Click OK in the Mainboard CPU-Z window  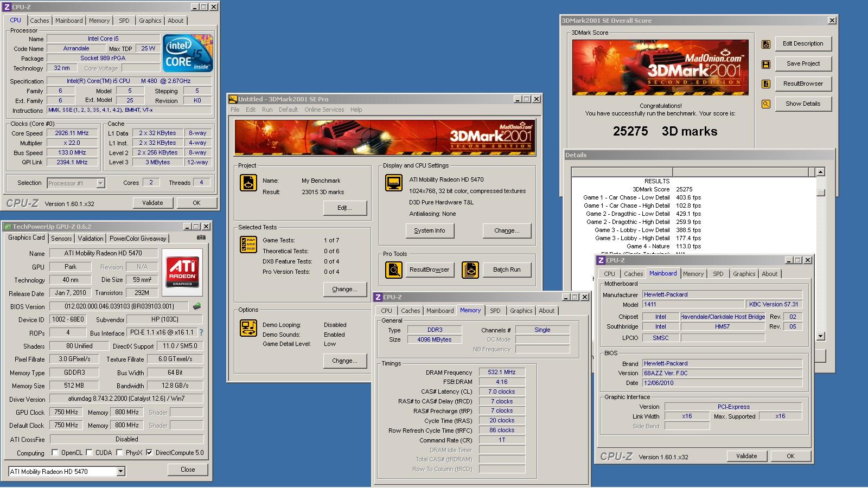click(x=790, y=456)
